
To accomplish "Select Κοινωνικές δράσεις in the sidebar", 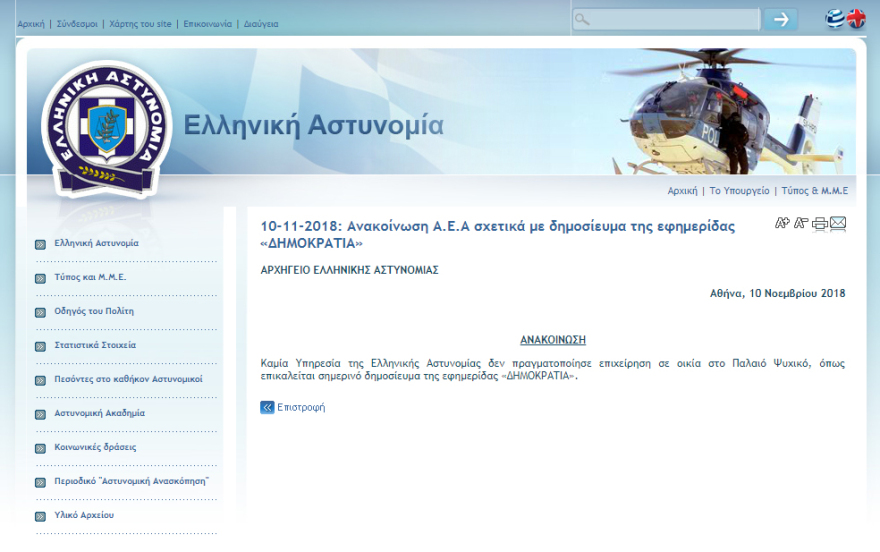I will [x=95, y=447].
